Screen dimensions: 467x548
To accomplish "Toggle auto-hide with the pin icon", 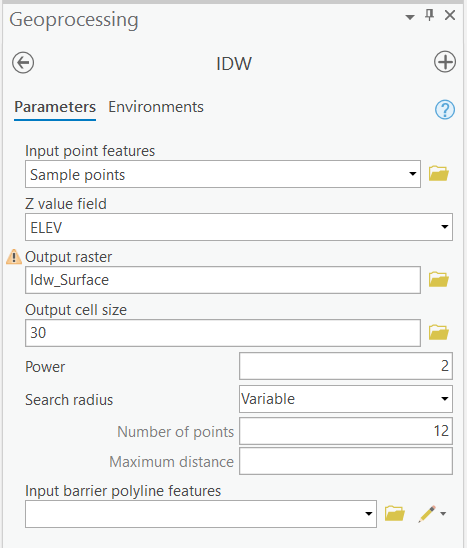I will click(x=430, y=15).
